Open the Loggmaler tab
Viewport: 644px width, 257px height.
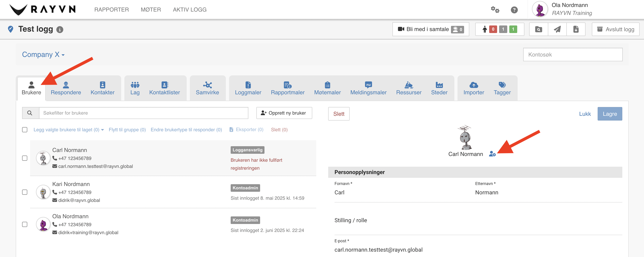tap(248, 88)
